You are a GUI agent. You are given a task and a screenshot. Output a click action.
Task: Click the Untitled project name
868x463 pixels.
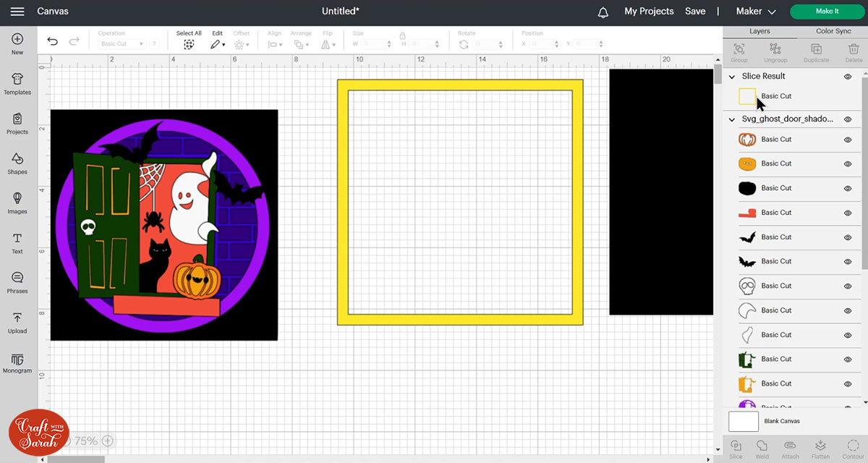(x=341, y=12)
